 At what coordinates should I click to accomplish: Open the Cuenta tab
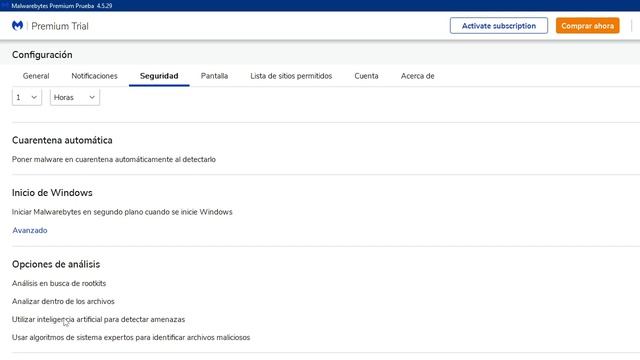point(366,76)
